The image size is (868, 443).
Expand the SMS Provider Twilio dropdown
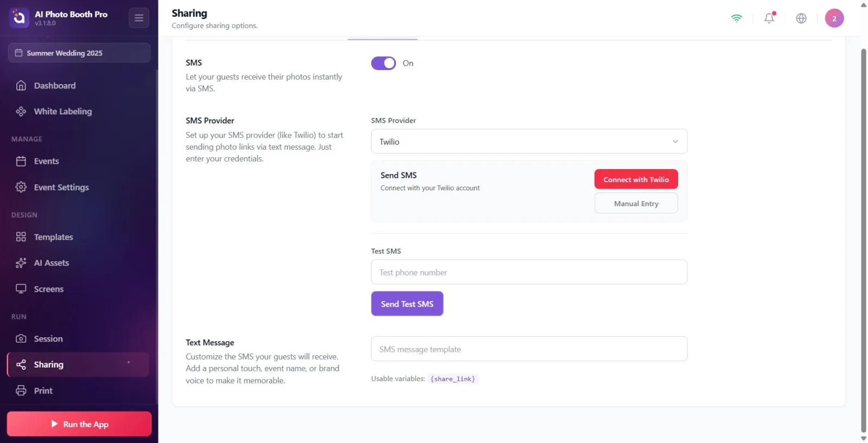tap(529, 142)
